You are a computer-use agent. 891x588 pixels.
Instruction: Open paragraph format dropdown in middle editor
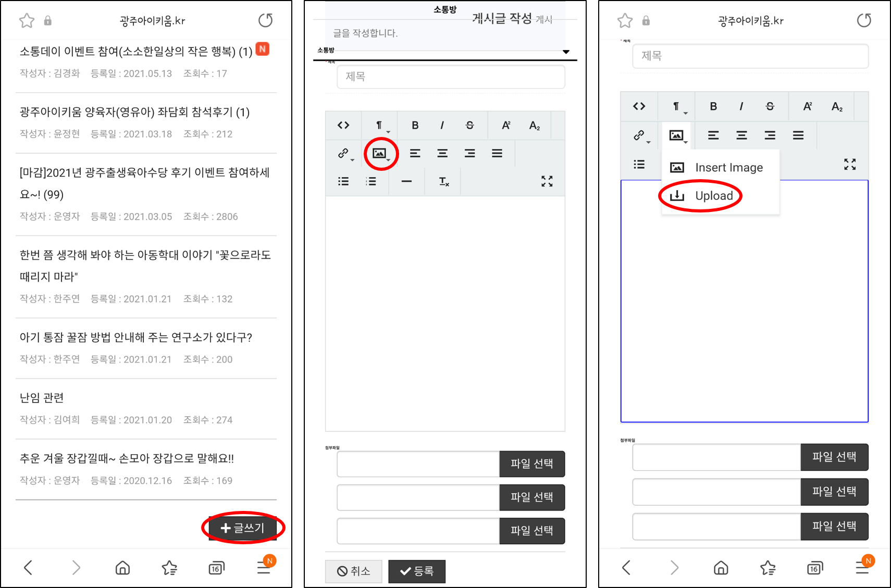[380, 125]
